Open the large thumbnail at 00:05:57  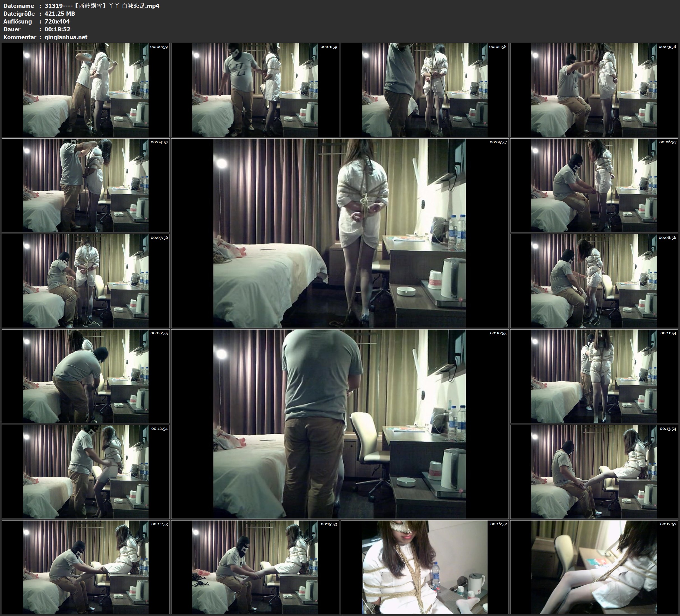340,233
